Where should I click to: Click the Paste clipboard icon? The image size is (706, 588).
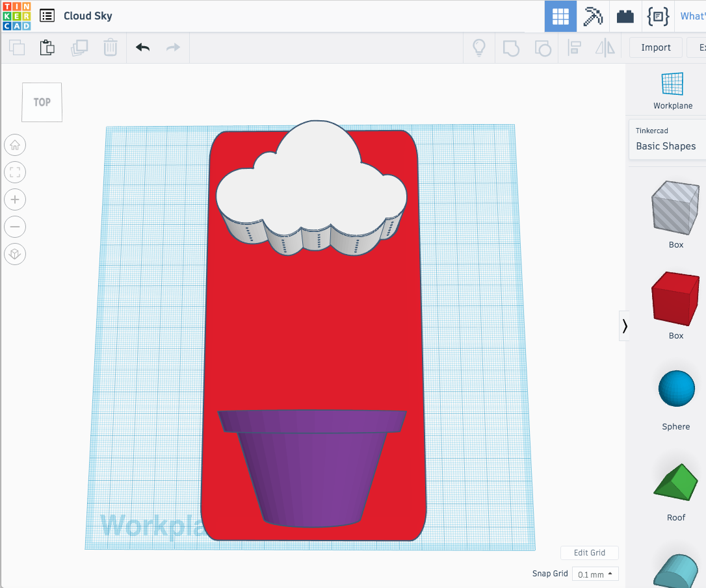point(47,47)
